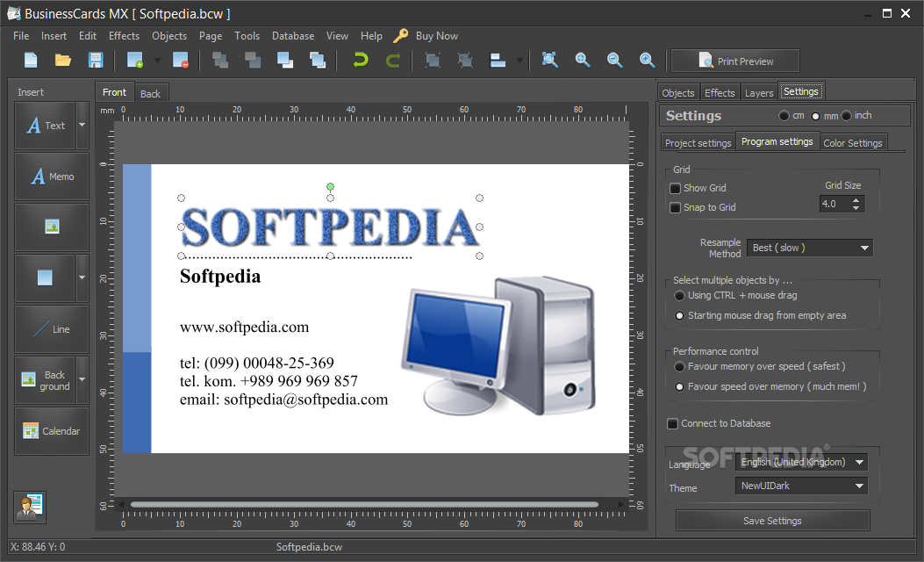
Task: Click the ungroup objects icon
Action: coord(466,60)
